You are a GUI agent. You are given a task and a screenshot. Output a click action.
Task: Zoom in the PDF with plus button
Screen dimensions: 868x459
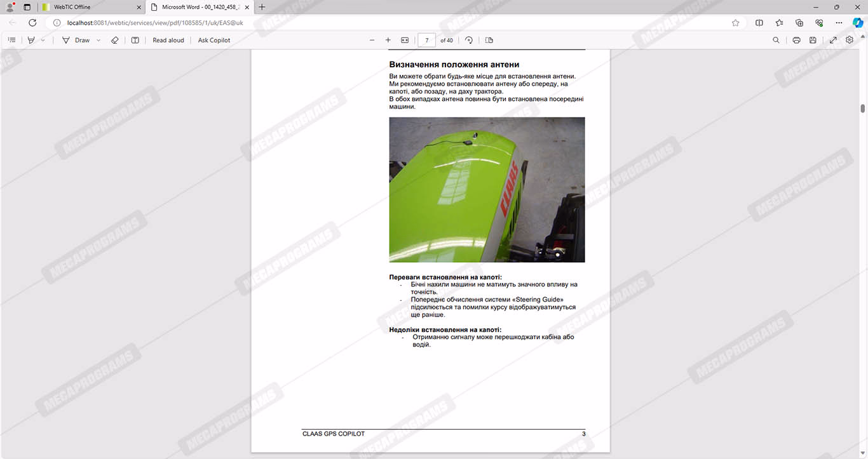[x=388, y=40]
